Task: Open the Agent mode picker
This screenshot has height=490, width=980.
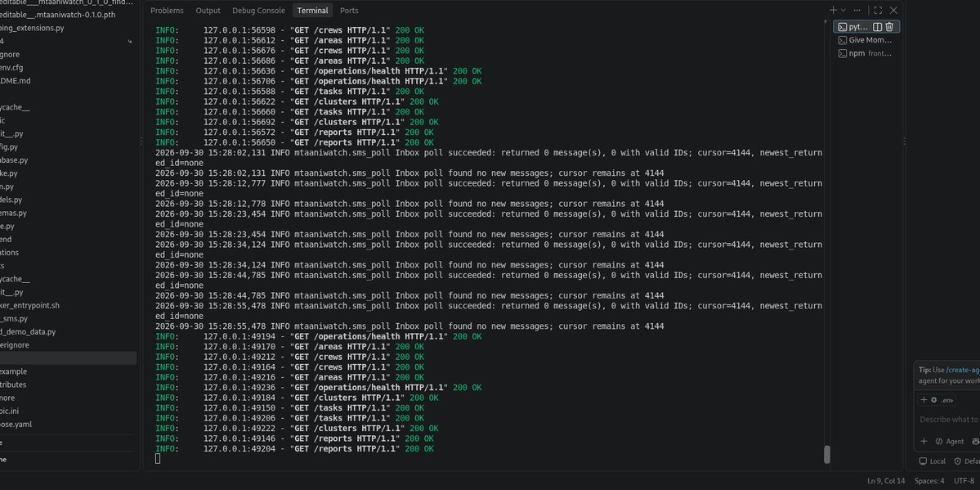Action: [950, 441]
